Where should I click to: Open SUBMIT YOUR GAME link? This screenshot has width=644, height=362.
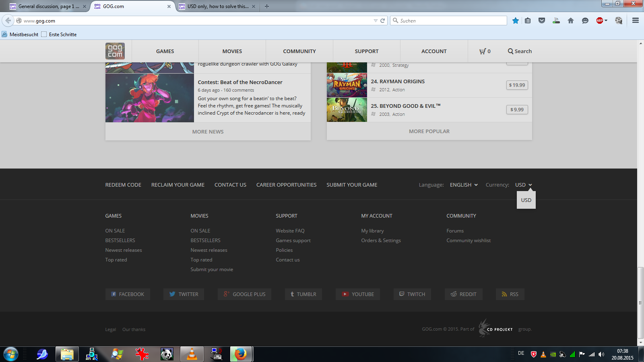[x=352, y=185]
